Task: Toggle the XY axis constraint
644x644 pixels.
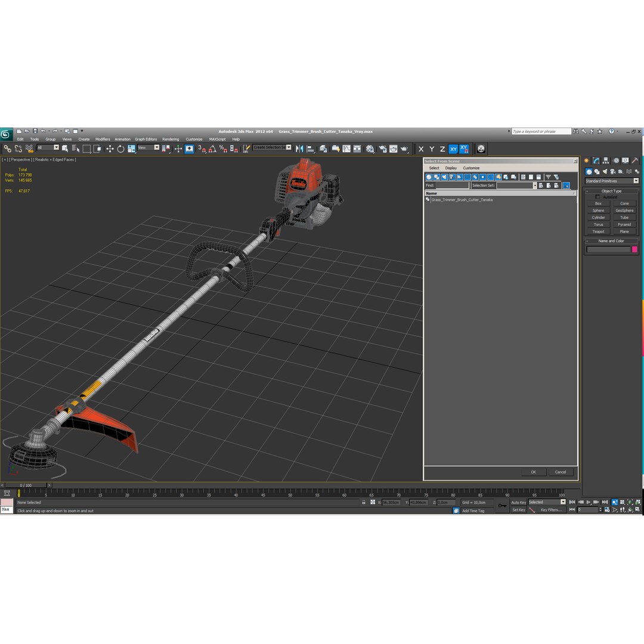Action: pyautogui.click(x=453, y=149)
